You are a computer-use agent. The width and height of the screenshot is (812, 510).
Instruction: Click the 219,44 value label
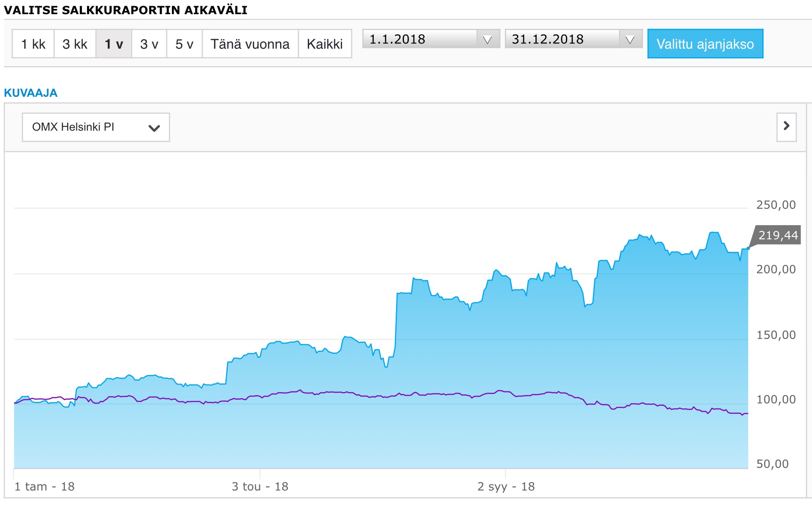tap(777, 235)
